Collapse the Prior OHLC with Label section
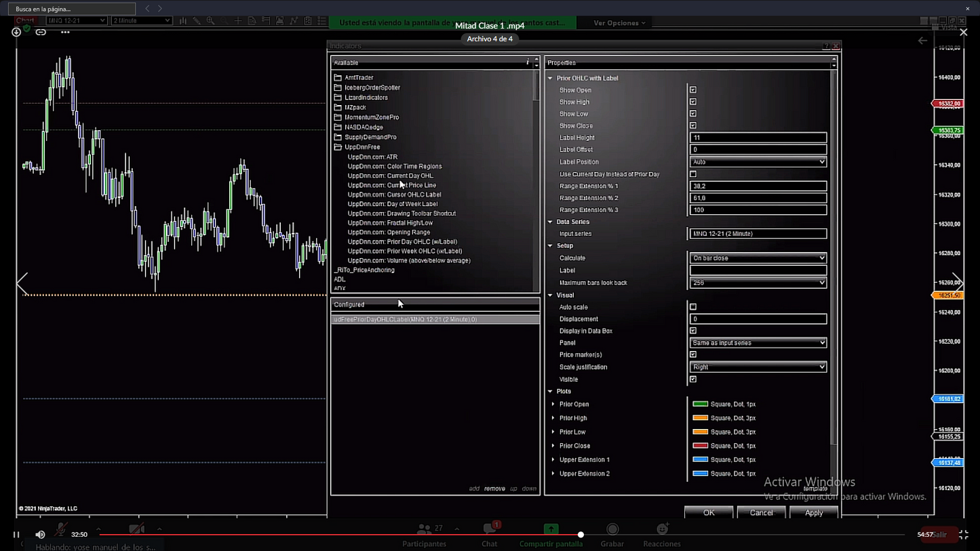 pyautogui.click(x=550, y=78)
